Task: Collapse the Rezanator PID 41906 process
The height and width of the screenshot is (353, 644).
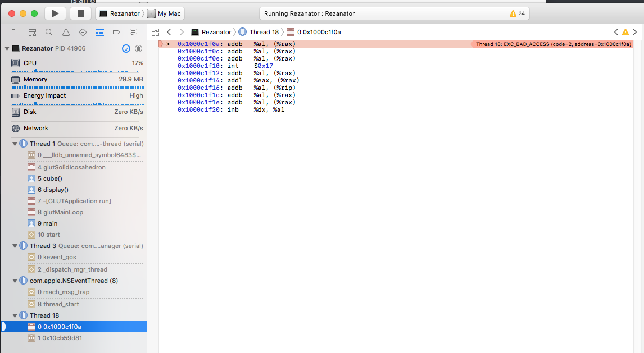Action: (7, 48)
